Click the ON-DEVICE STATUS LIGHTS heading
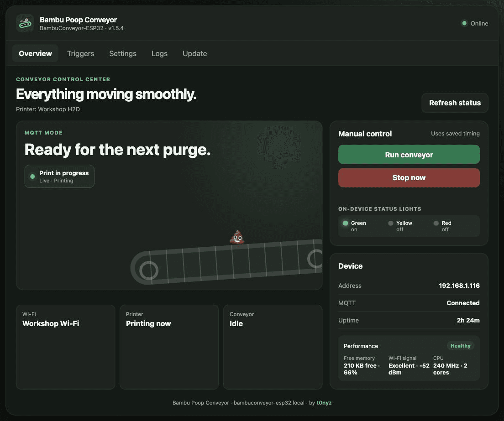Viewport: 504px width, 421px height. 380,209
